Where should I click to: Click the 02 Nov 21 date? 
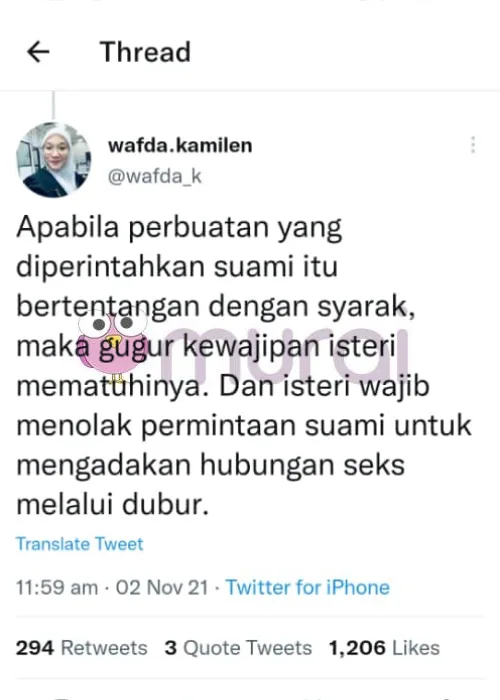[162, 588]
